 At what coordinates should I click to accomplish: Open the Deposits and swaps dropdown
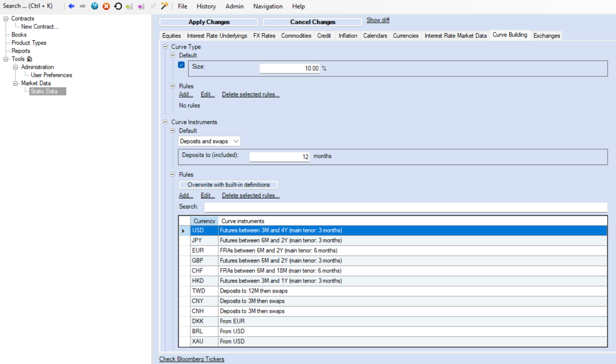pyautogui.click(x=209, y=141)
